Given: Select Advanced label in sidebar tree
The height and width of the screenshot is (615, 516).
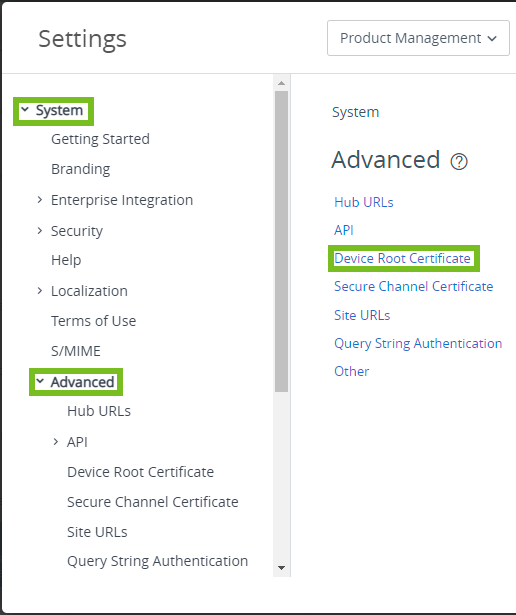Looking at the screenshot, I should tap(82, 382).
